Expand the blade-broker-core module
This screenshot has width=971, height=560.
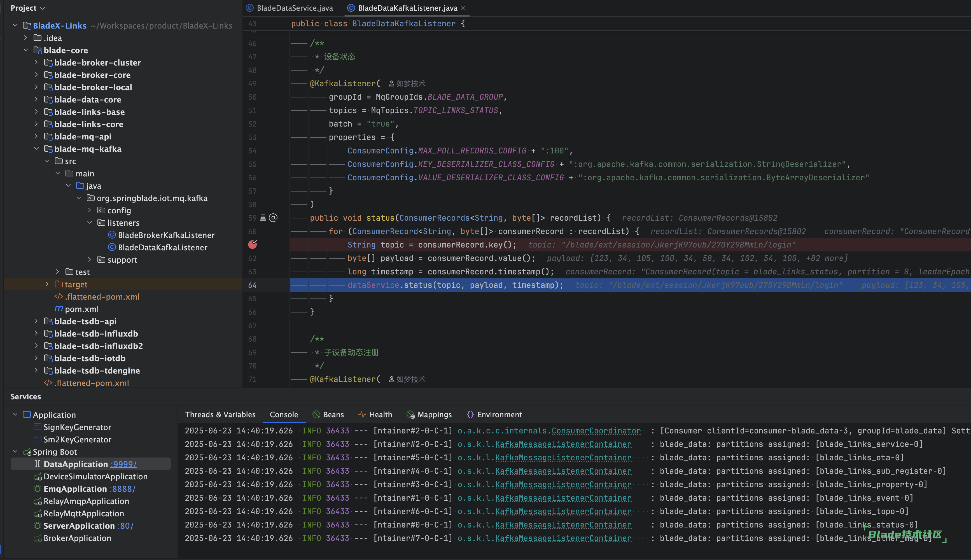click(36, 74)
